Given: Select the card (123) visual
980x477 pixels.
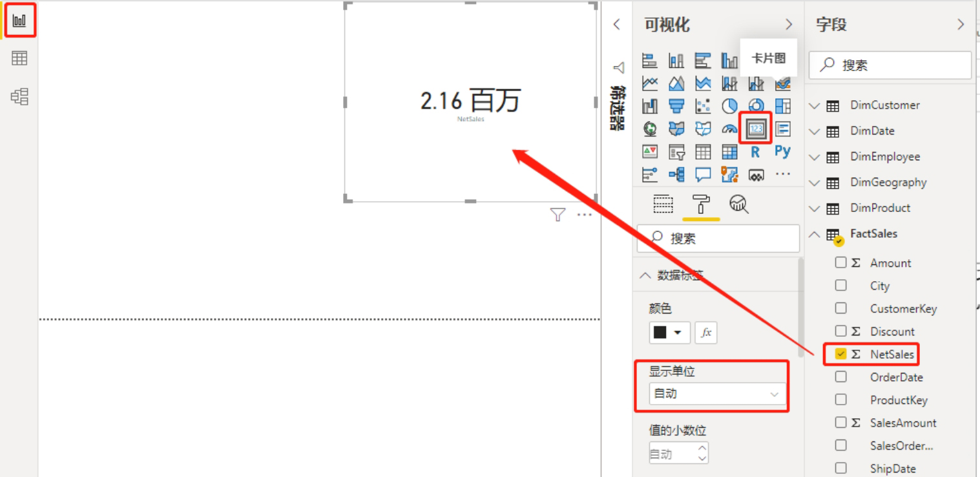Looking at the screenshot, I should [756, 129].
